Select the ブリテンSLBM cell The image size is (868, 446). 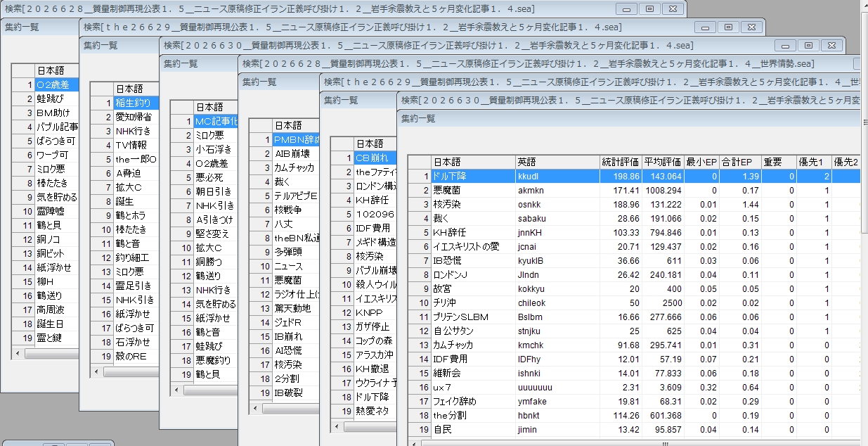[473, 317]
